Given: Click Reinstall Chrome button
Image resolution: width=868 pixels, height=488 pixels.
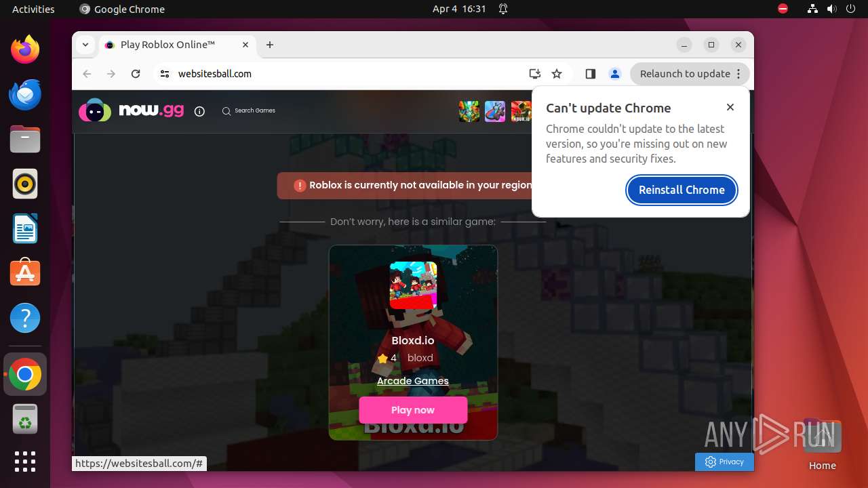Looking at the screenshot, I should click(x=682, y=190).
